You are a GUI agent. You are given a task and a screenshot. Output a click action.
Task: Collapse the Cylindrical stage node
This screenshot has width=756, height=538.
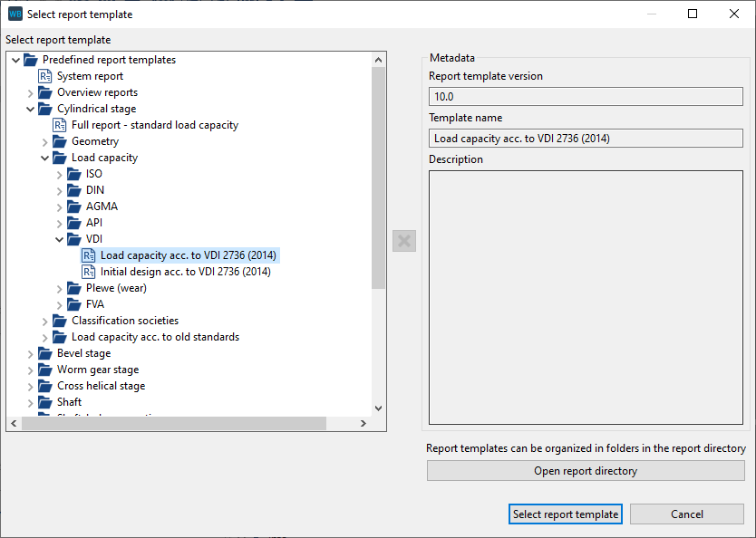coord(31,109)
